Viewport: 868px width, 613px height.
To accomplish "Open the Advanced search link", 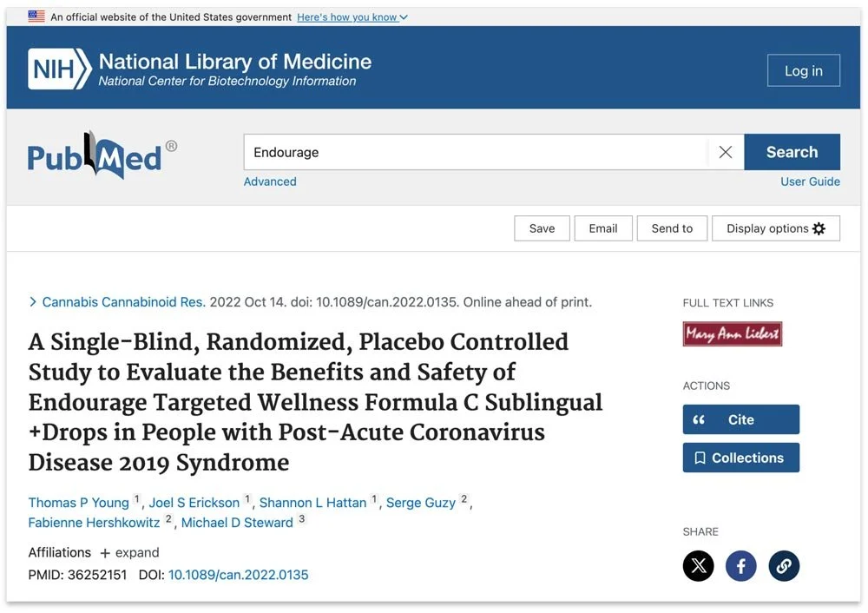I will pyautogui.click(x=270, y=181).
